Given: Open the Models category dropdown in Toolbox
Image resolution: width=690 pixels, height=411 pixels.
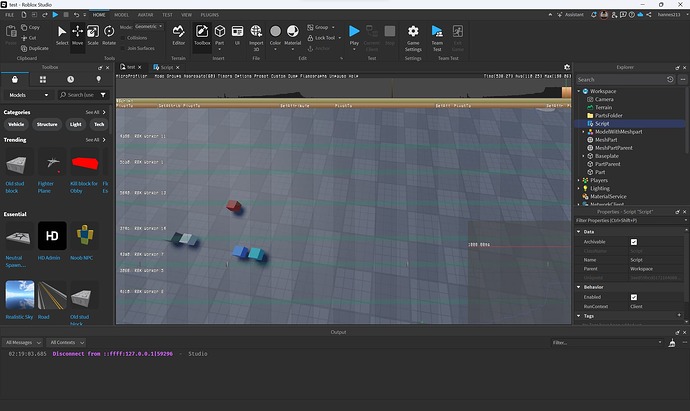Looking at the screenshot, I should (x=28, y=95).
